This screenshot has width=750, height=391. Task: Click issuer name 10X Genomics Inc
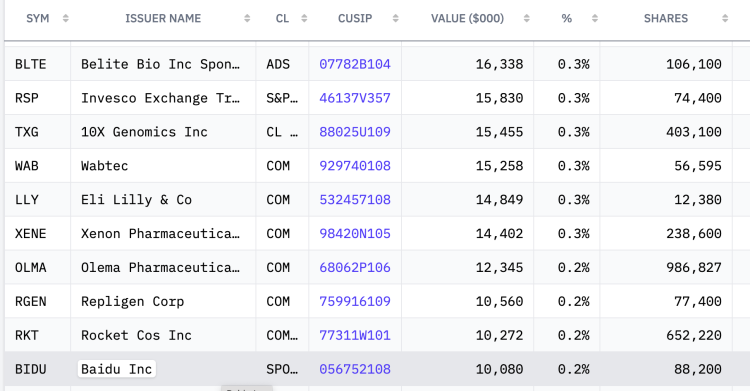pyautogui.click(x=144, y=132)
